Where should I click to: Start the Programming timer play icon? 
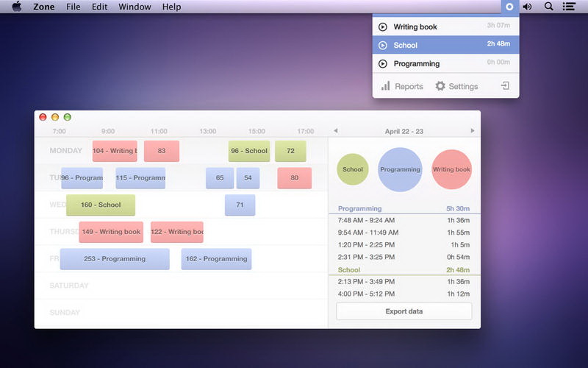pyautogui.click(x=382, y=64)
